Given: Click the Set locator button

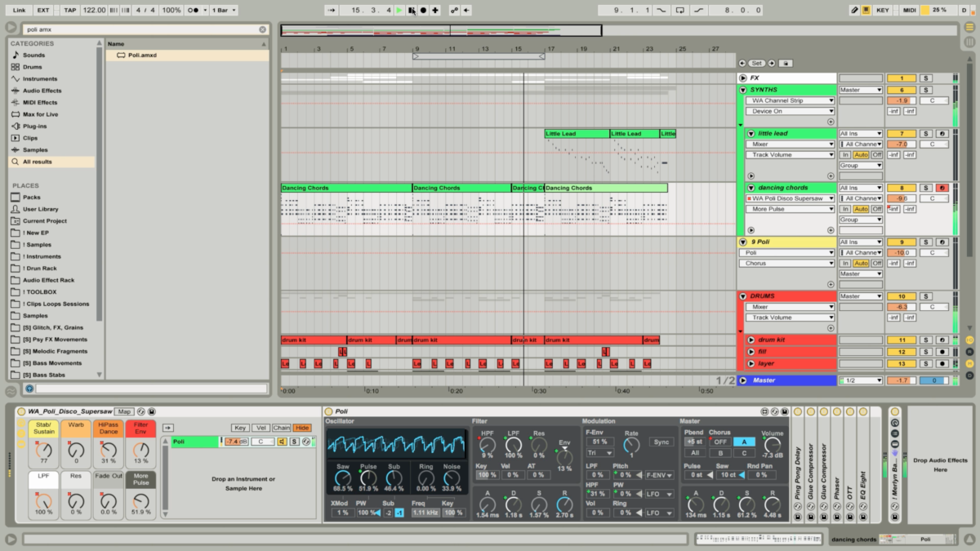Looking at the screenshot, I should tap(757, 63).
